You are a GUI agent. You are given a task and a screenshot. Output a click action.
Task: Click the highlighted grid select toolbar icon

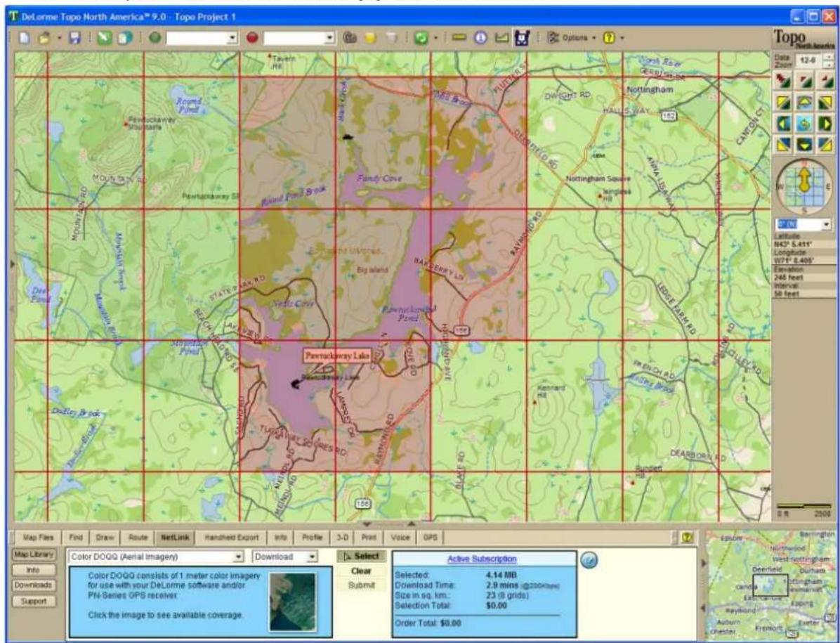(x=522, y=38)
